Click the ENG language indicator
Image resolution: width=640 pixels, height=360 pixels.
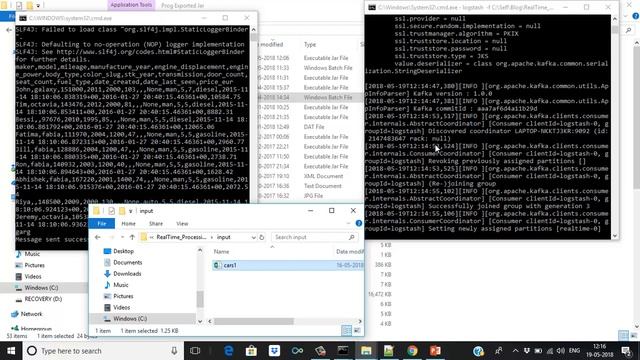[x=574, y=351]
